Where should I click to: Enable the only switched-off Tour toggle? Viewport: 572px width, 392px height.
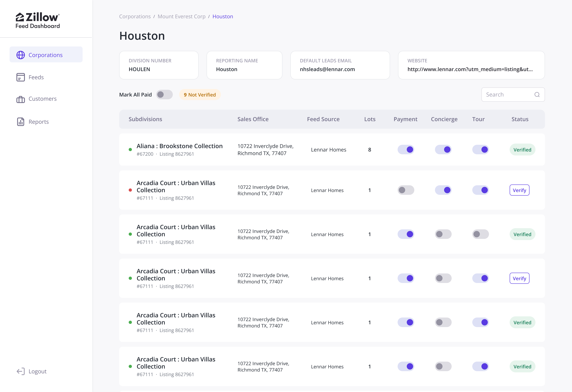pos(480,234)
